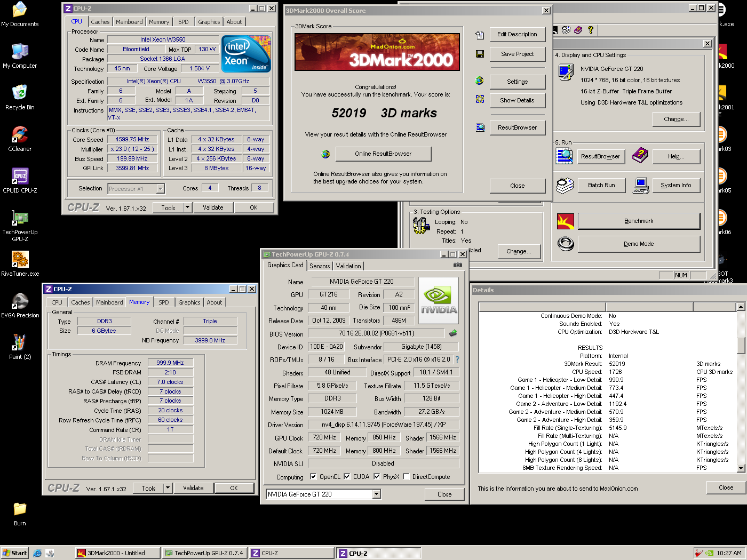Viewport: 747px width, 560px height.
Task: Click Batch Run button
Action: [601, 185]
